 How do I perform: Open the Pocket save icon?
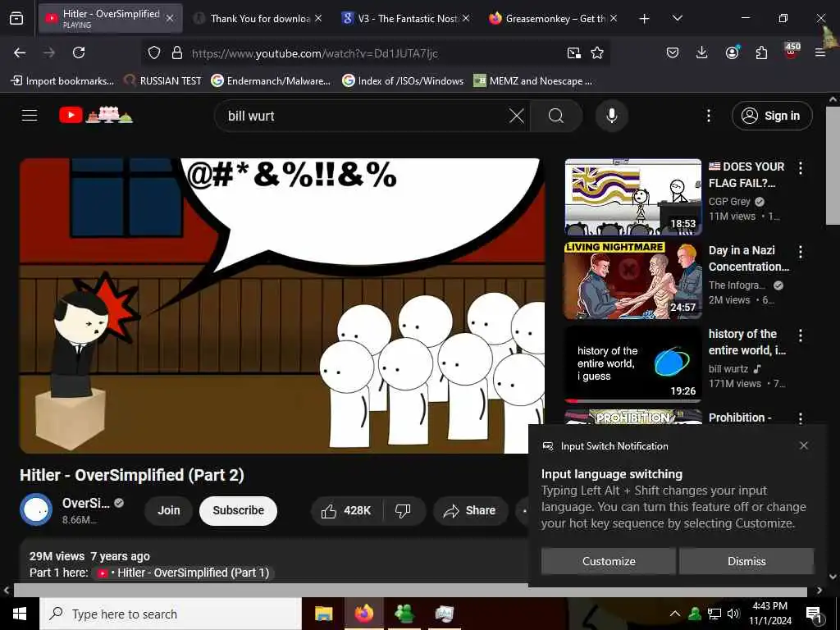[x=673, y=52]
